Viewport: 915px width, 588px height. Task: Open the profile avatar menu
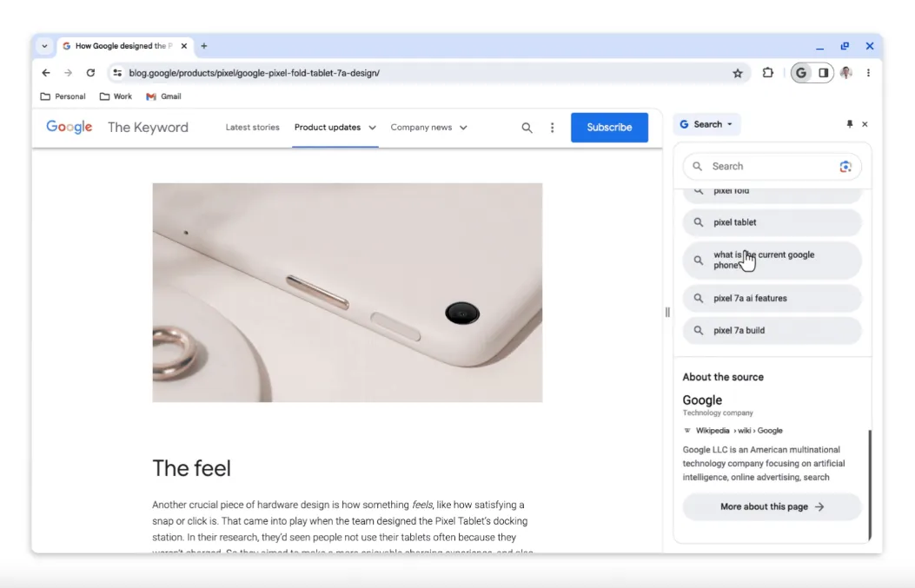846,73
